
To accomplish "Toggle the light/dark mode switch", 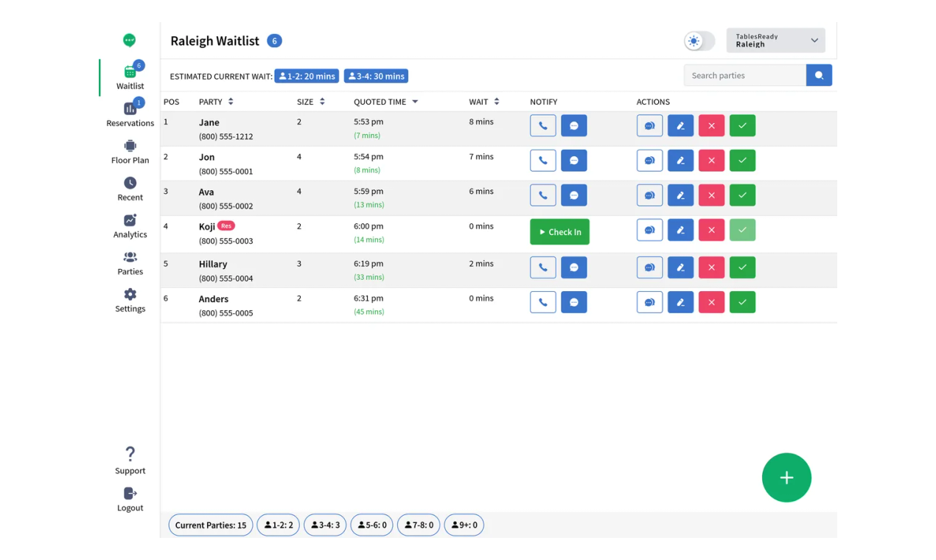I will coord(699,41).
